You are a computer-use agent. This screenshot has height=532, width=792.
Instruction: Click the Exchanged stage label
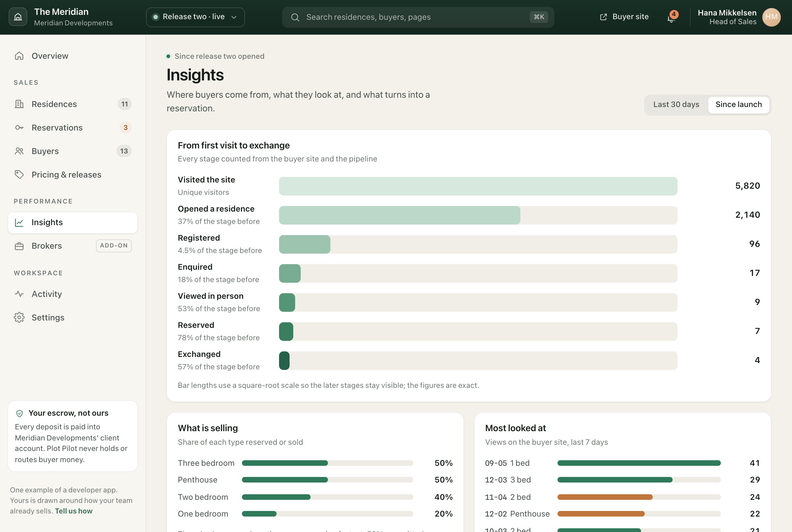[199, 354]
